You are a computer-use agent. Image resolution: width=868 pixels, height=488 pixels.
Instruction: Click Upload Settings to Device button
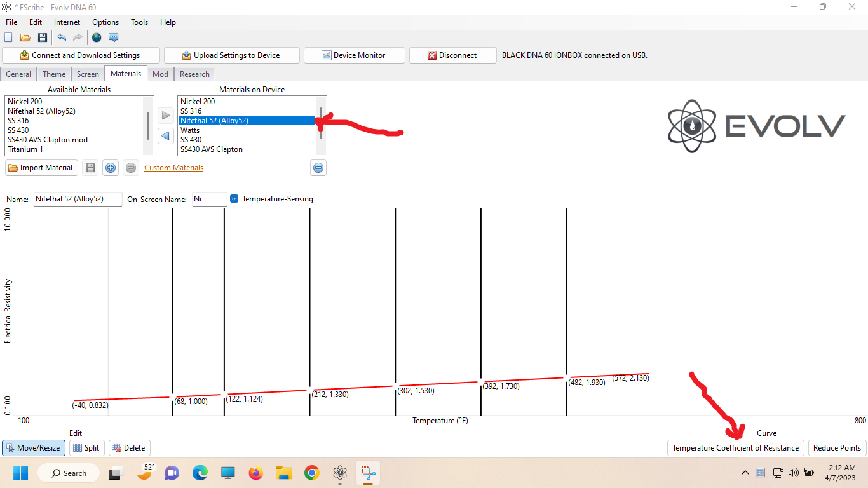(x=231, y=55)
